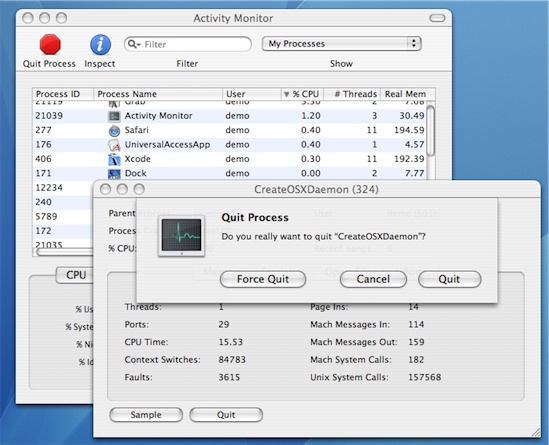The height and width of the screenshot is (445, 549).
Task: Click toolbar toggle pill in Activity Monitor title bar
Action: pos(437,18)
